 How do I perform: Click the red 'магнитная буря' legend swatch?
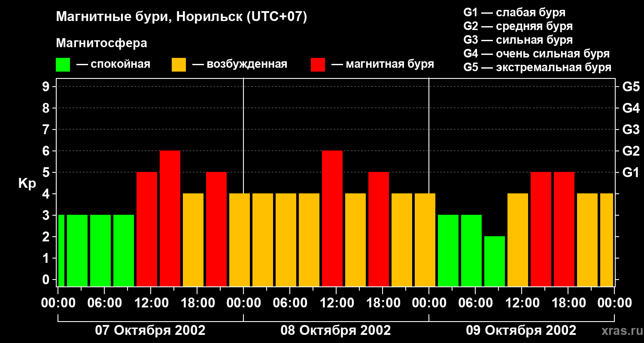318,65
